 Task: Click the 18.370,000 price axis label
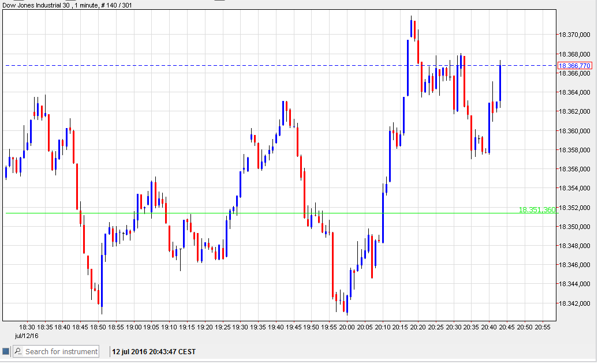[x=574, y=35]
